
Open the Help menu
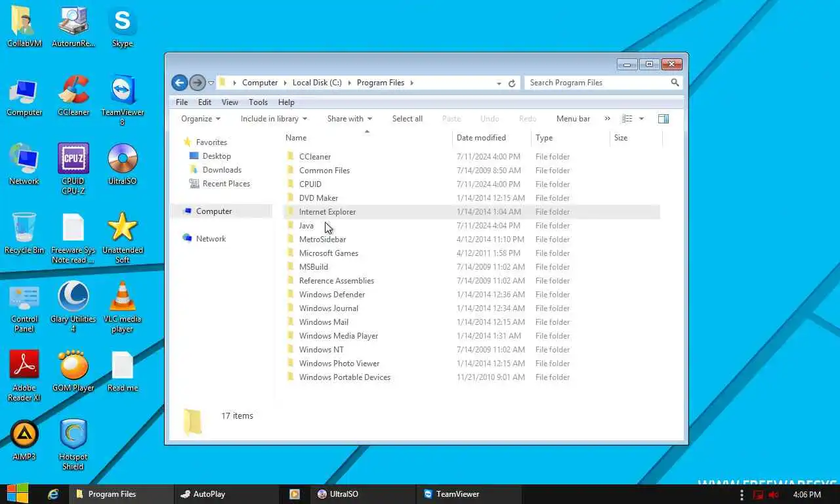[x=286, y=102]
